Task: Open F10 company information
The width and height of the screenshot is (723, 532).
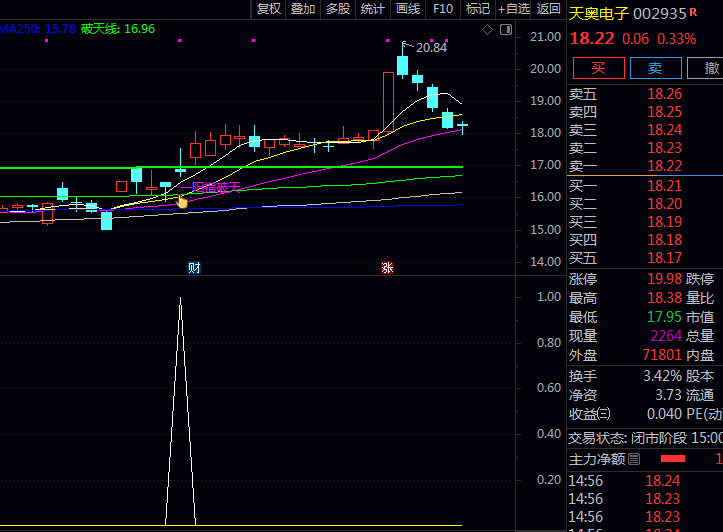Action: (442, 9)
